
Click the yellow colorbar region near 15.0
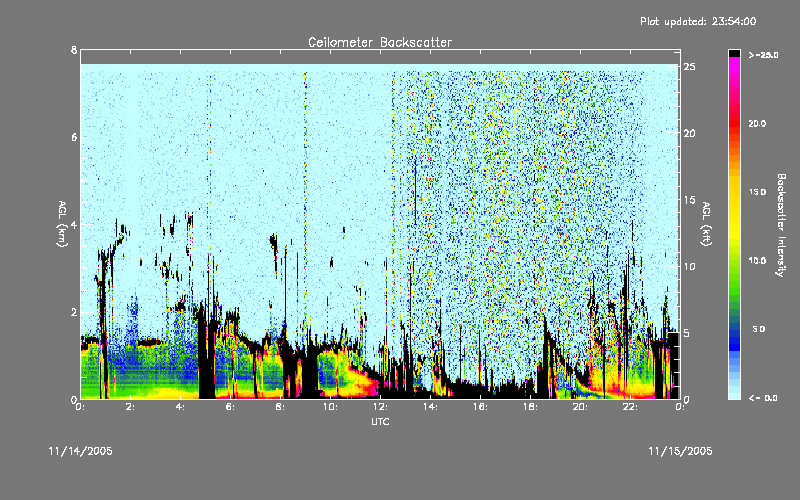[734, 193]
